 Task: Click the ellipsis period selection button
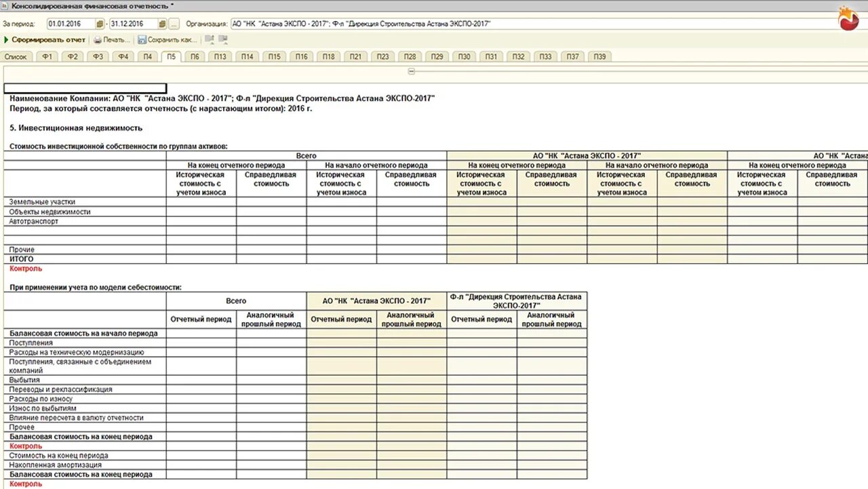coord(174,24)
